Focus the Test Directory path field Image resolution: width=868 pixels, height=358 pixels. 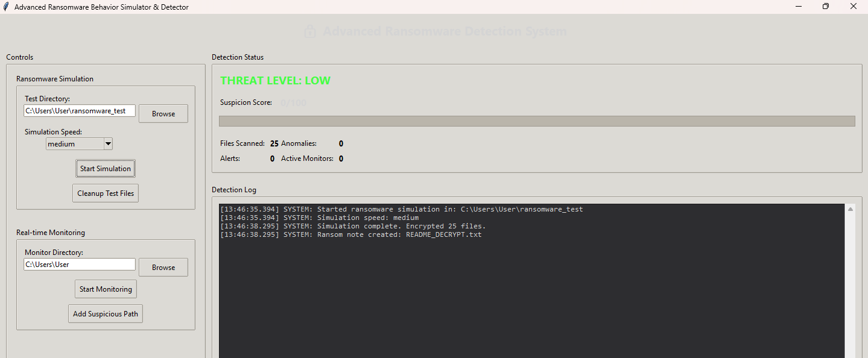(x=80, y=111)
